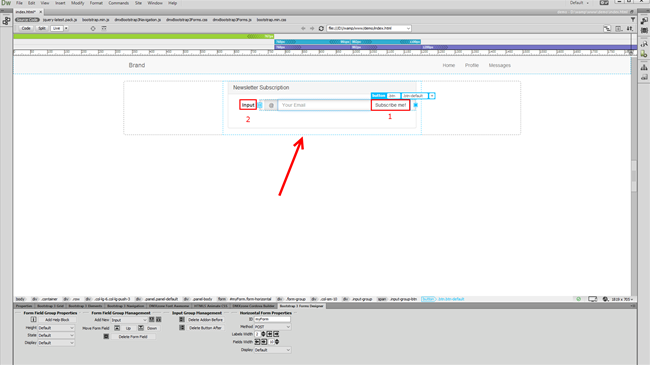
Task: Open the Method POST dropdown
Action: point(272,327)
